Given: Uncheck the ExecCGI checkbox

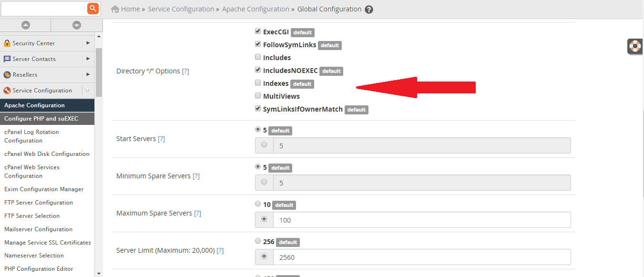Looking at the screenshot, I should pyautogui.click(x=258, y=32).
